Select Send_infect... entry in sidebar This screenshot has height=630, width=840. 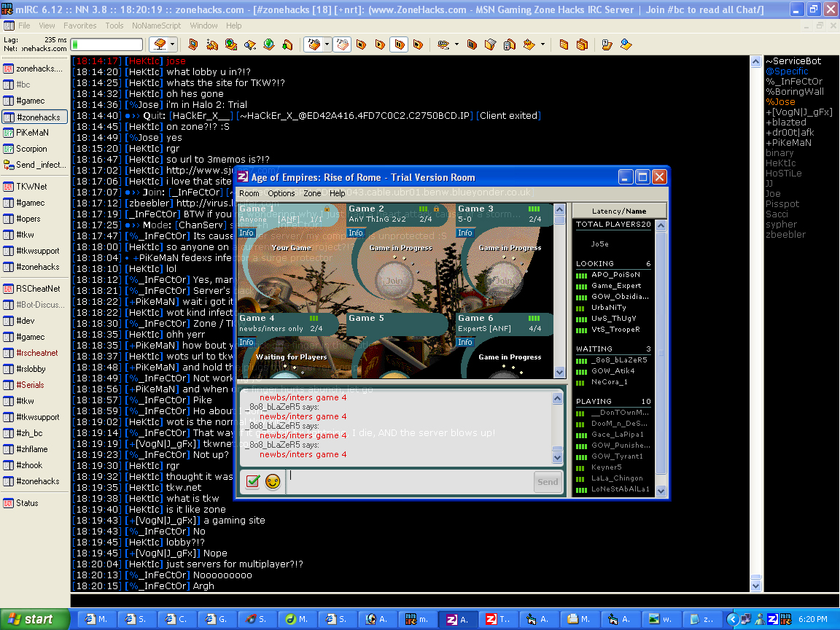click(x=35, y=165)
